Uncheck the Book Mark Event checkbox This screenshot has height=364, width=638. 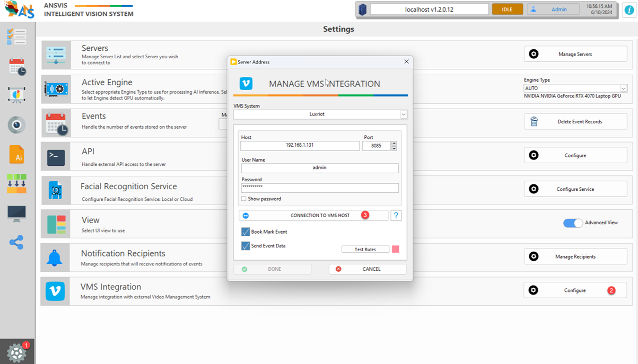click(x=246, y=232)
